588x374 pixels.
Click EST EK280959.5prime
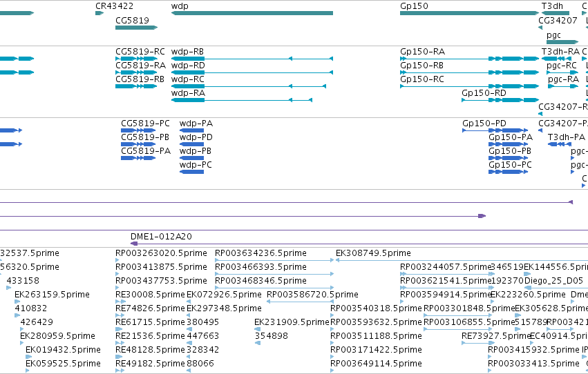pyautogui.click(x=58, y=336)
